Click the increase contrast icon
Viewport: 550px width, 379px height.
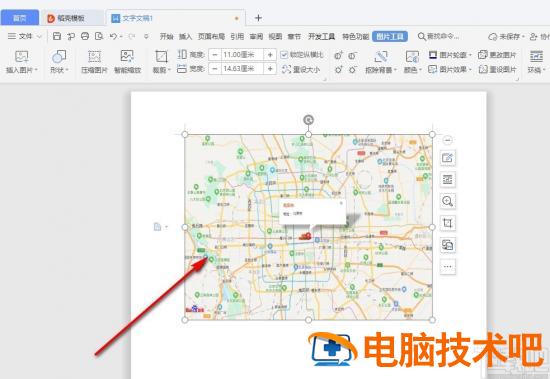(x=338, y=55)
